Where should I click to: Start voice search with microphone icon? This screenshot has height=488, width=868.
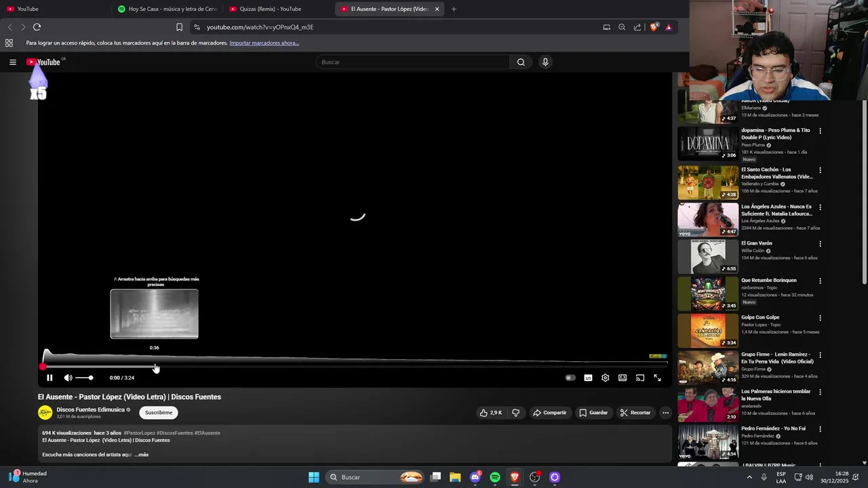point(545,62)
